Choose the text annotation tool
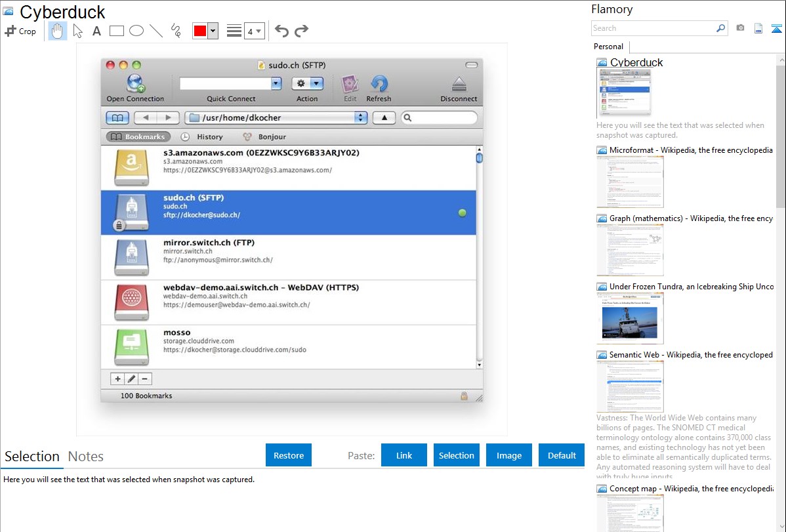The width and height of the screenshot is (786, 532). (x=96, y=31)
